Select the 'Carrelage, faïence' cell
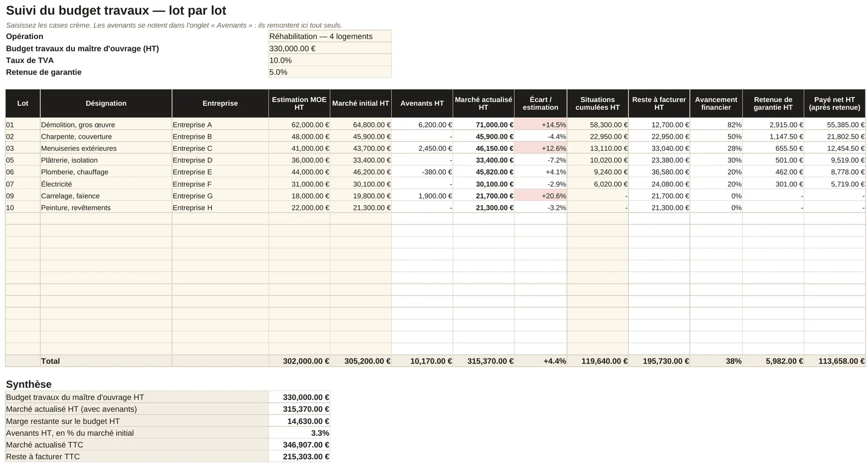 [x=106, y=196]
